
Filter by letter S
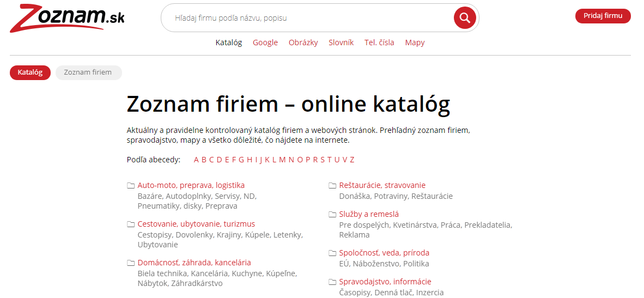pyautogui.click(x=323, y=160)
